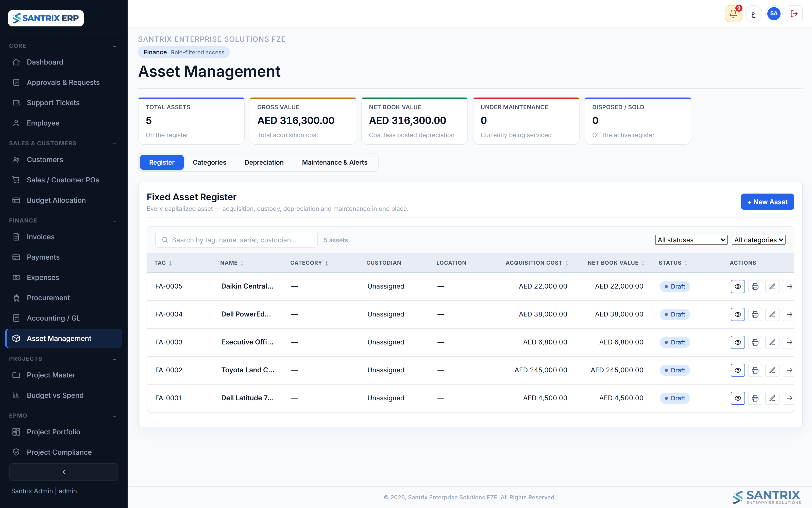Print asset FA-0002 using the printer icon
Screen dimensions: 812x508
click(x=755, y=370)
